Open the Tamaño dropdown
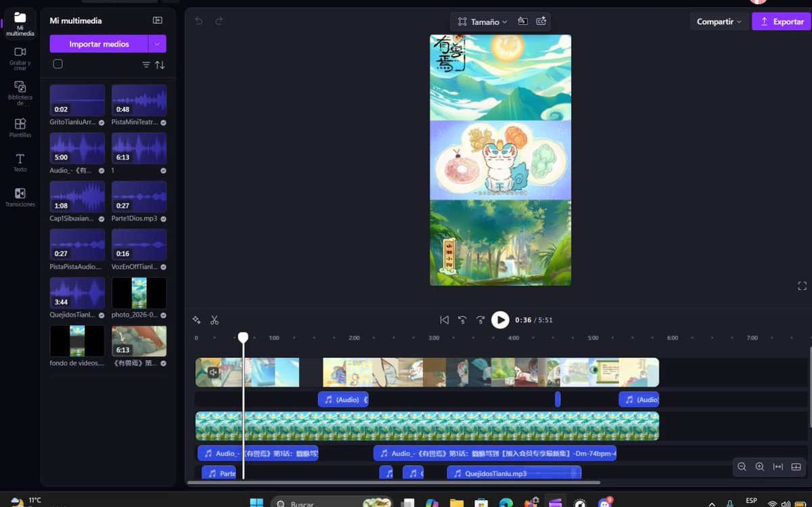Image resolution: width=812 pixels, height=507 pixels. 482,22
